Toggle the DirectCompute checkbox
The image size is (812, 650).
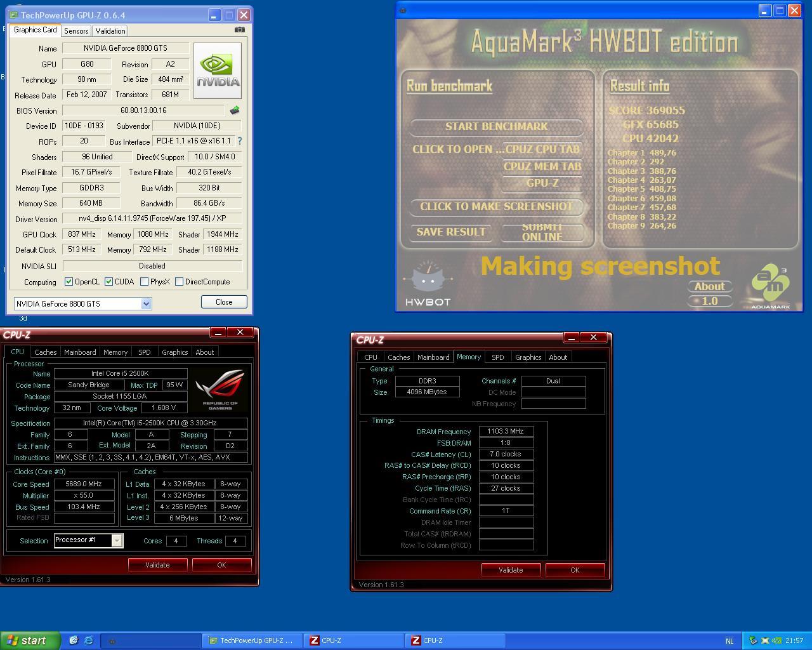(179, 281)
